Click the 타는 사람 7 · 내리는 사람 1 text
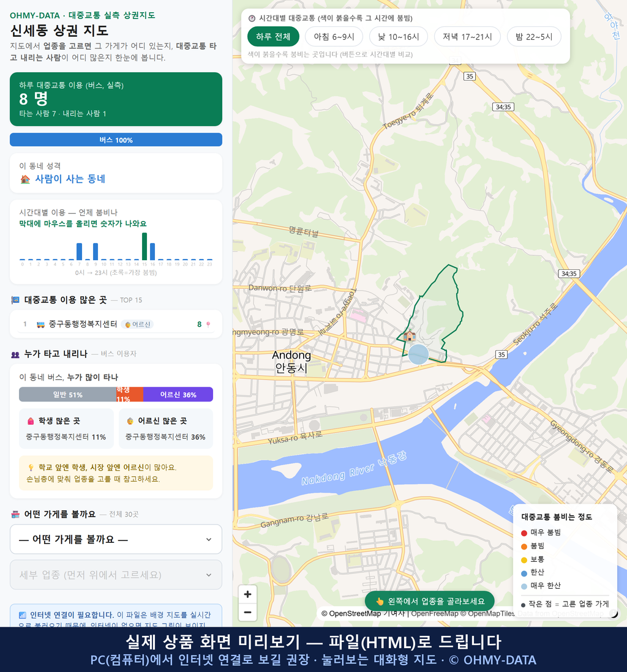This screenshot has width=627, height=672. click(62, 114)
